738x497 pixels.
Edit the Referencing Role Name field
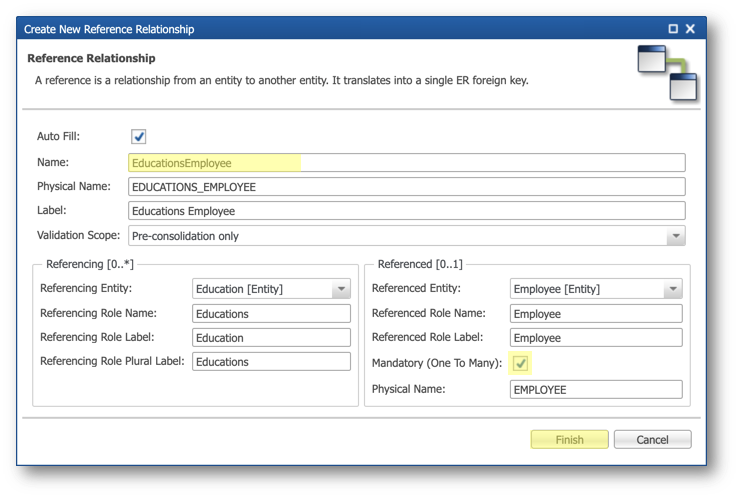(271, 313)
